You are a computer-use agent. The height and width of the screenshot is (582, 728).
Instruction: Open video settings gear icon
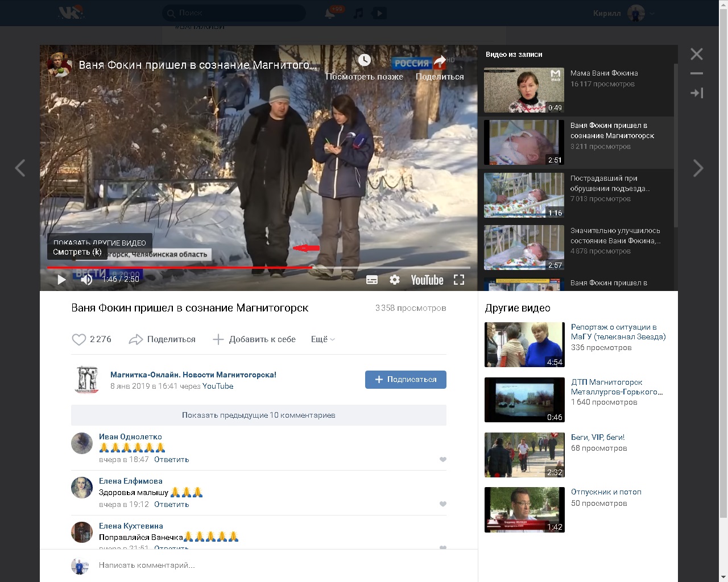tap(395, 280)
